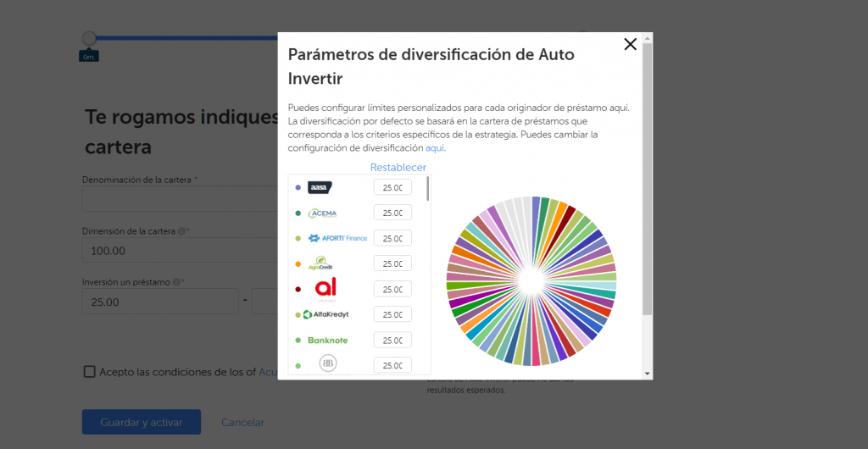Edit the AgroCredit limit field

click(x=392, y=263)
